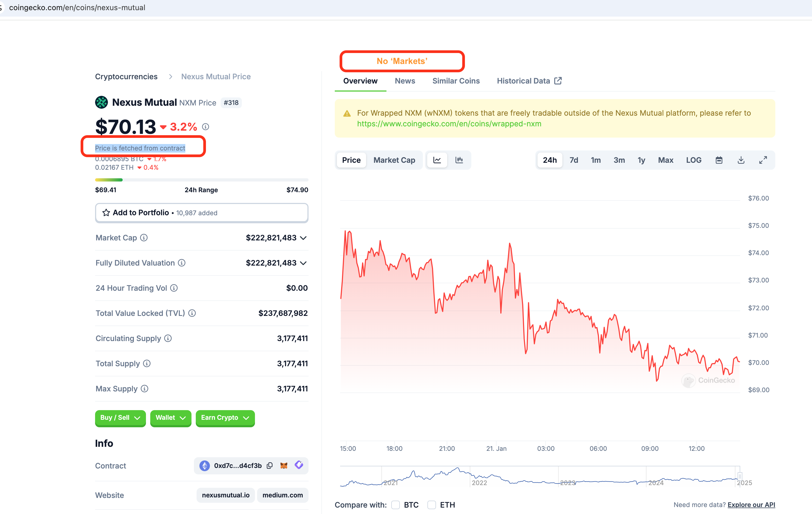
Task: Click the download chart data icon
Action: click(x=741, y=160)
